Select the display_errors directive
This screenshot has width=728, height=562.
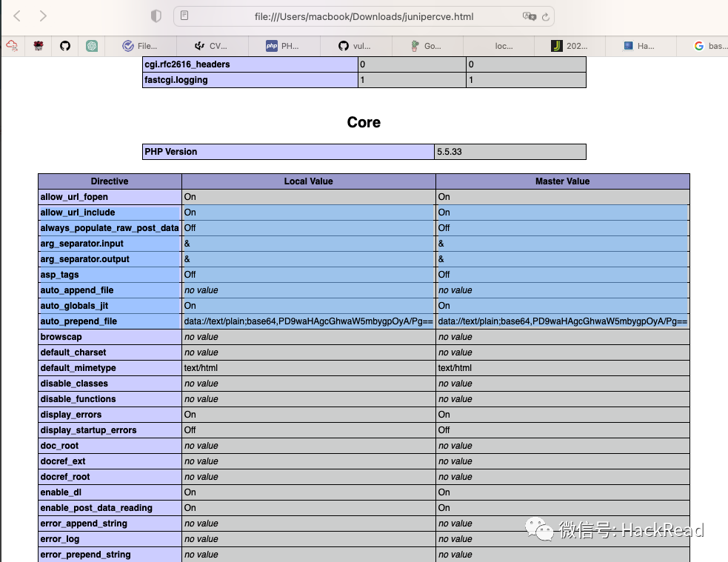click(x=71, y=415)
